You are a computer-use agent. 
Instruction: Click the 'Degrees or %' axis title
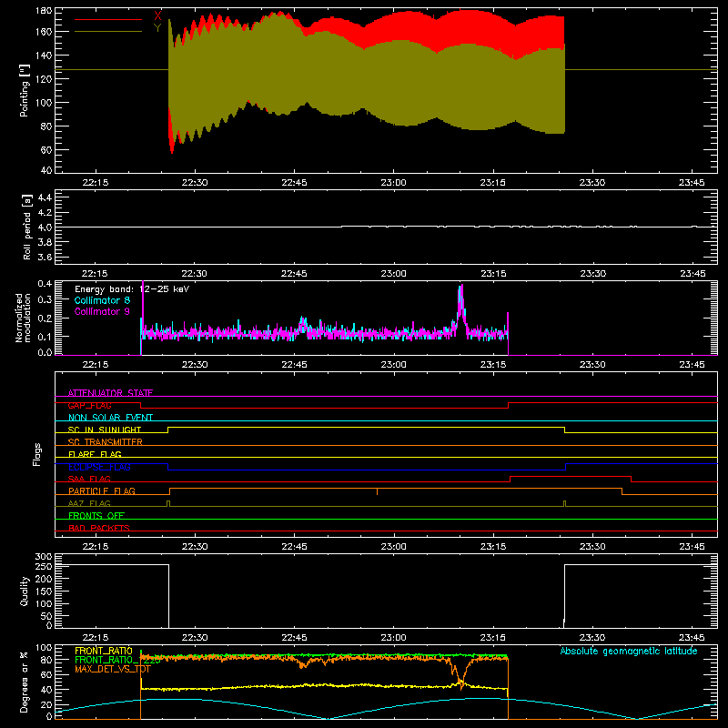coord(25,682)
